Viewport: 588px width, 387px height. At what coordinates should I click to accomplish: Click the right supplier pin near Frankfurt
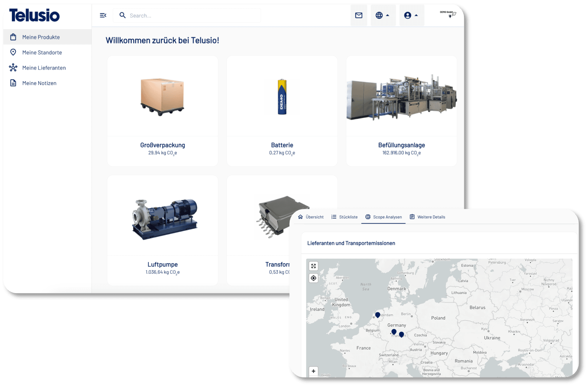(x=401, y=334)
